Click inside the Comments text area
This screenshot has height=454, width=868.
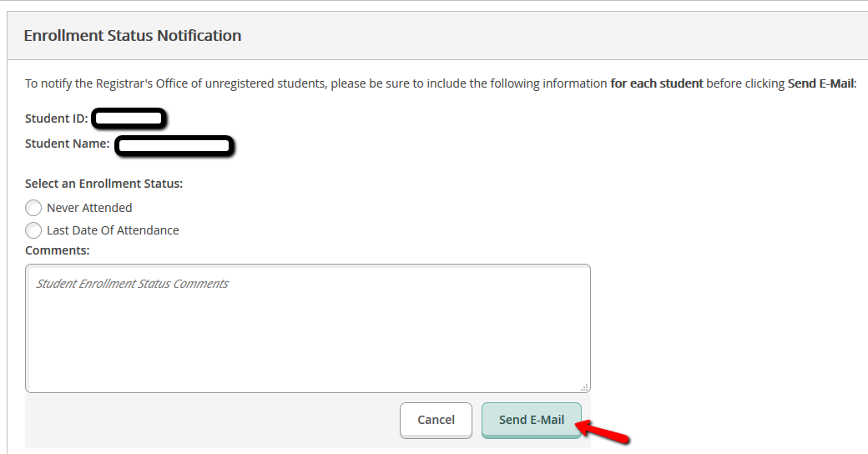(x=307, y=328)
